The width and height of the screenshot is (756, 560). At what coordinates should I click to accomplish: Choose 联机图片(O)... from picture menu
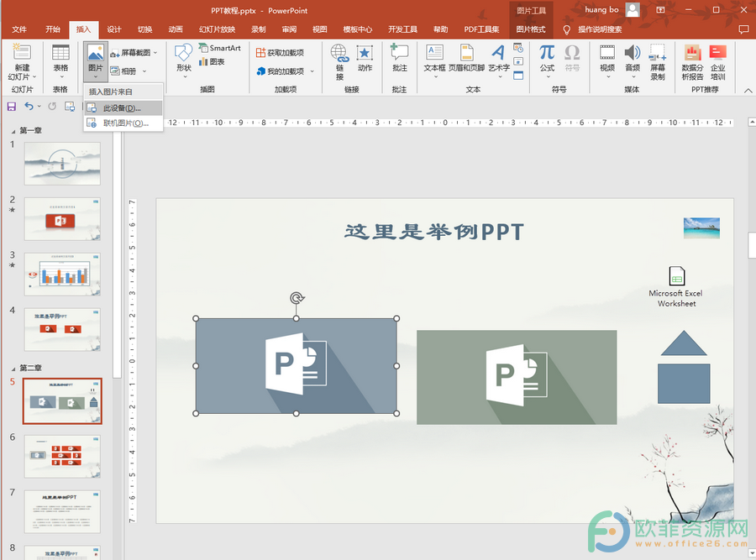[123, 123]
